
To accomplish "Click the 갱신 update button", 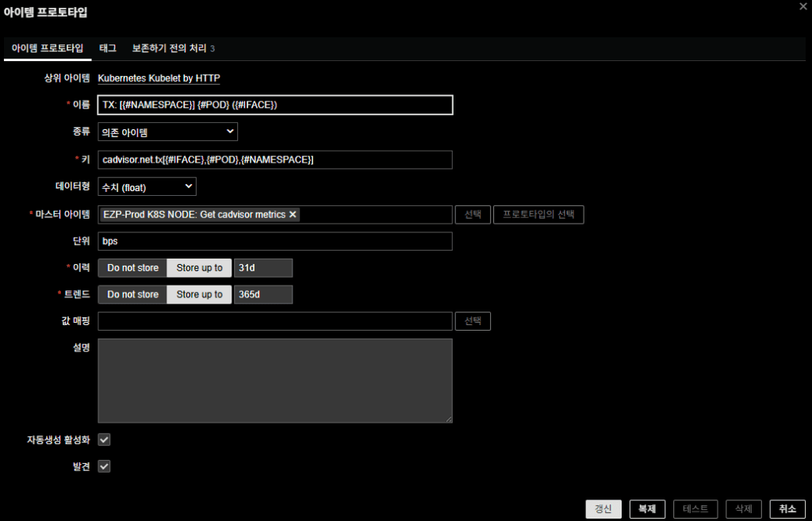I will click(603, 509).
